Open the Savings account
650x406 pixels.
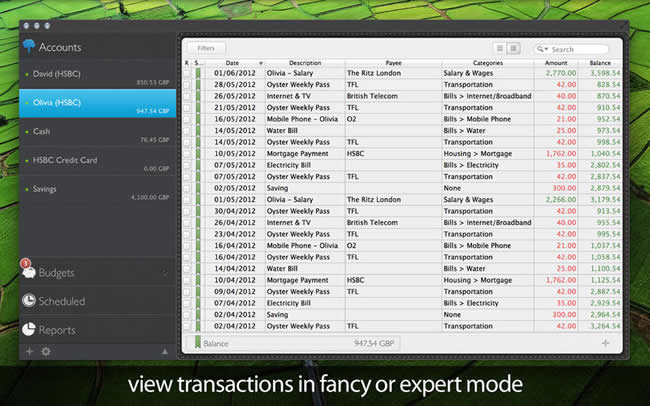click(97, 190)
